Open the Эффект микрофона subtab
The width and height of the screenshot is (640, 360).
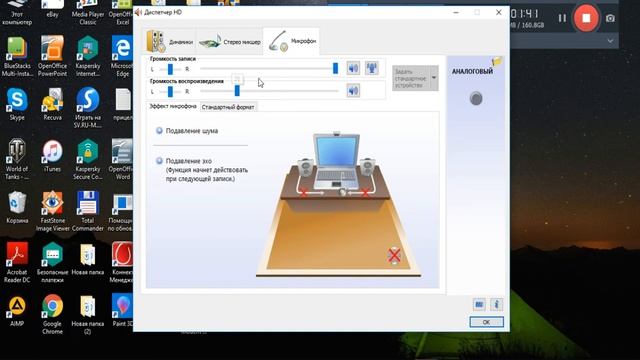[173, 106]
